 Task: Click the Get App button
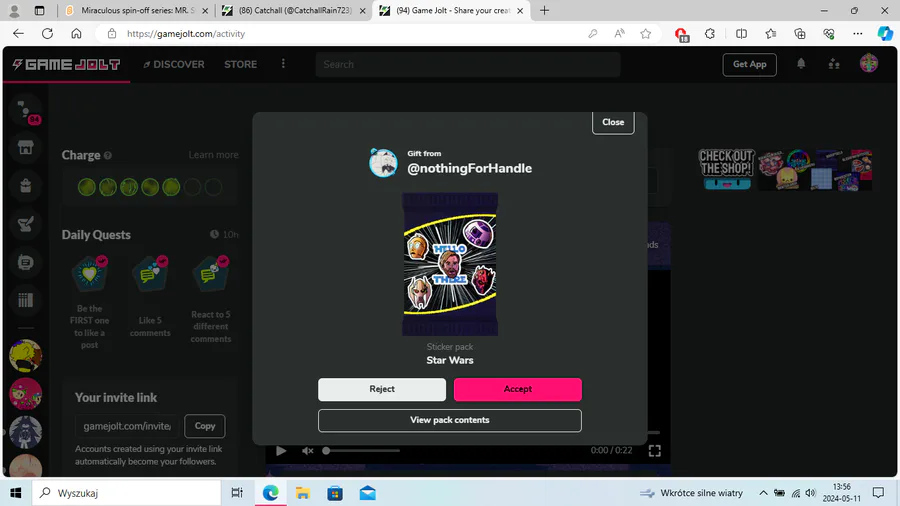749,64
